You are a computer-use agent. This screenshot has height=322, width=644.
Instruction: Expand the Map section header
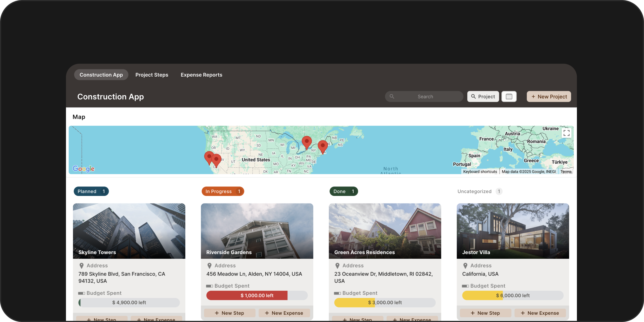tap(79, 117)
